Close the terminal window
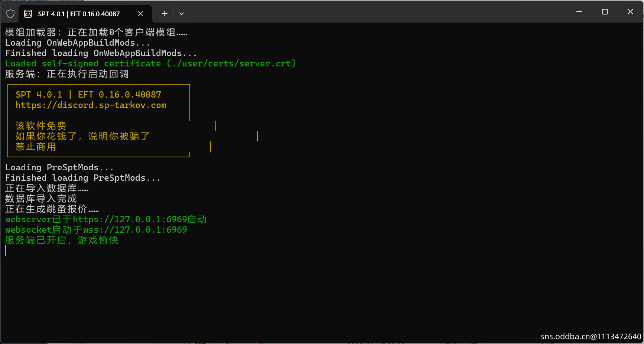This screenshot has width=644, height=344. 630,12
